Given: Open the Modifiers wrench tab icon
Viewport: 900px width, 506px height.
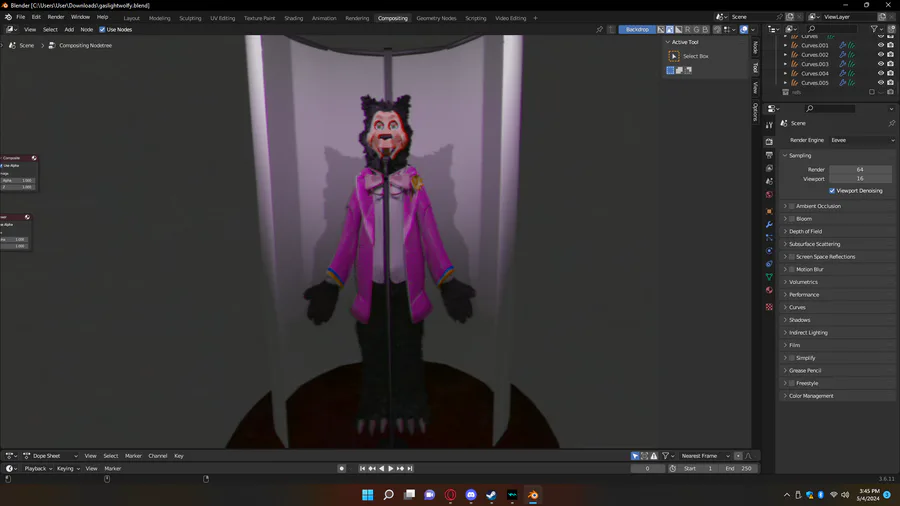Looking at the screenshot, I should pos(769,224).
